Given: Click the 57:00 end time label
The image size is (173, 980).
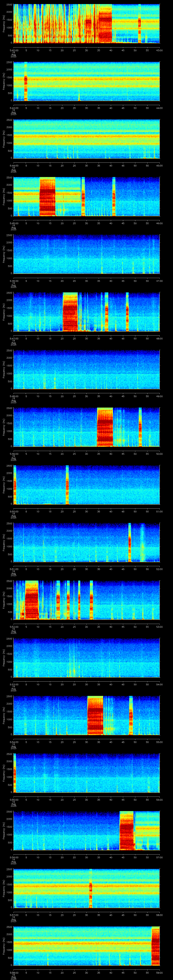Looking at the screenshot, I should (159, 858).
